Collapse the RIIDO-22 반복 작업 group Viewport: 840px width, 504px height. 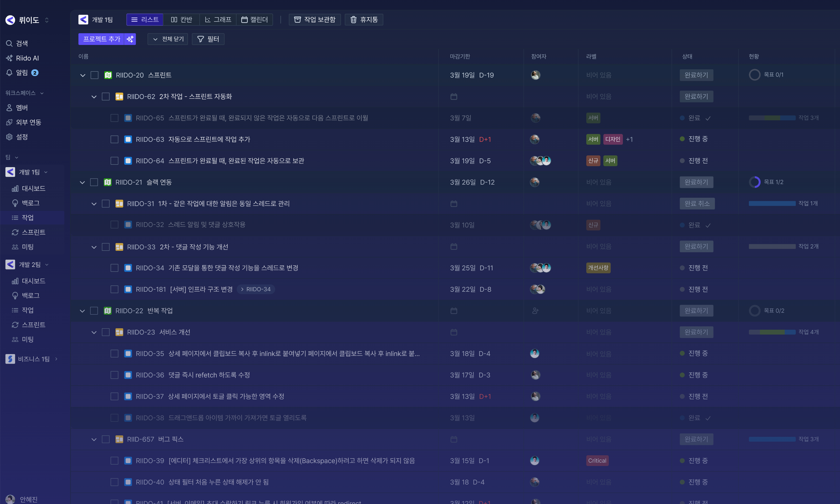82,310
